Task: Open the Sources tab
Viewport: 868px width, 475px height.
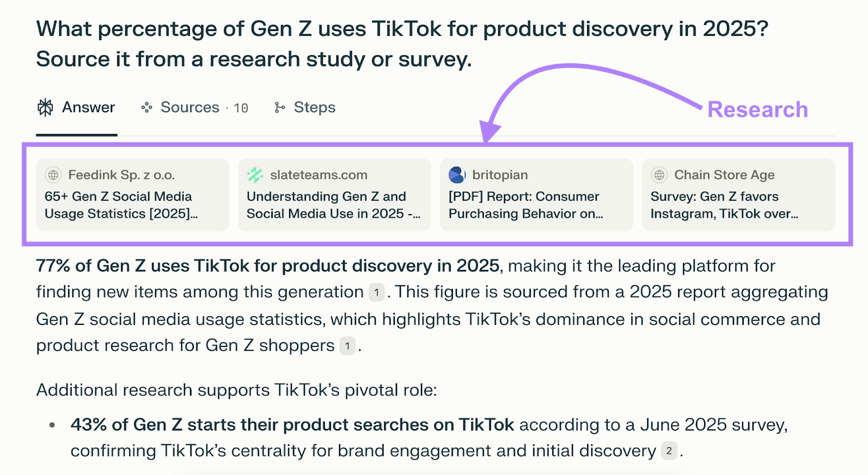Action: (190, 107)
